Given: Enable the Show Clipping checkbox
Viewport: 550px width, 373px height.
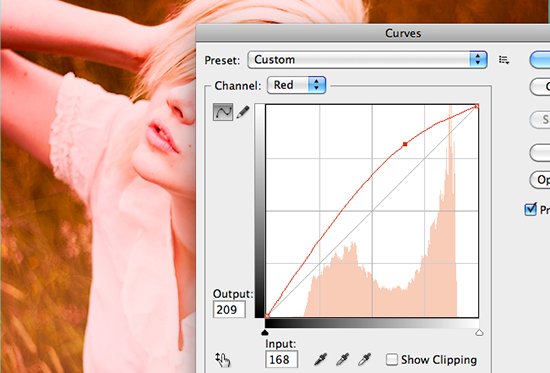Looking at the screenshot, I should tap(391, 360).
